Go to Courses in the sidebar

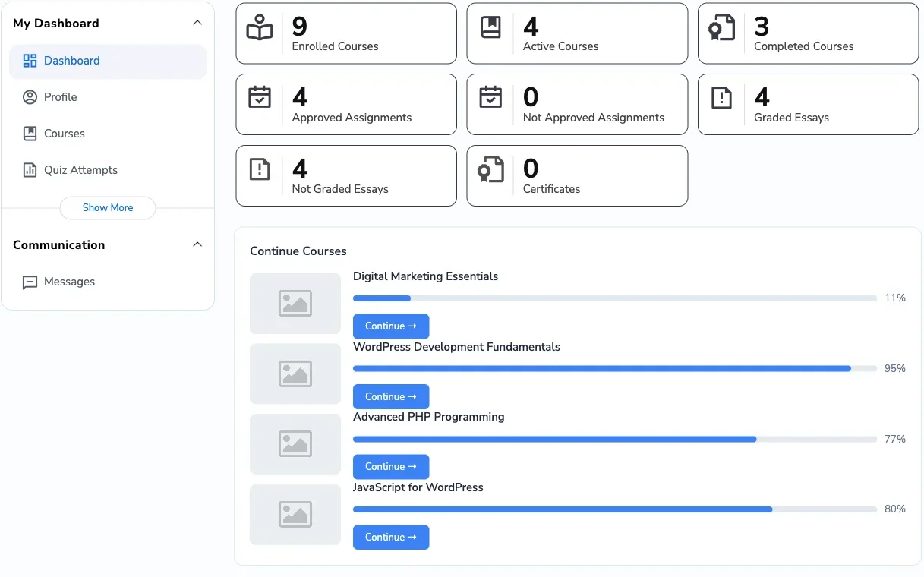(x=108, y=134)
